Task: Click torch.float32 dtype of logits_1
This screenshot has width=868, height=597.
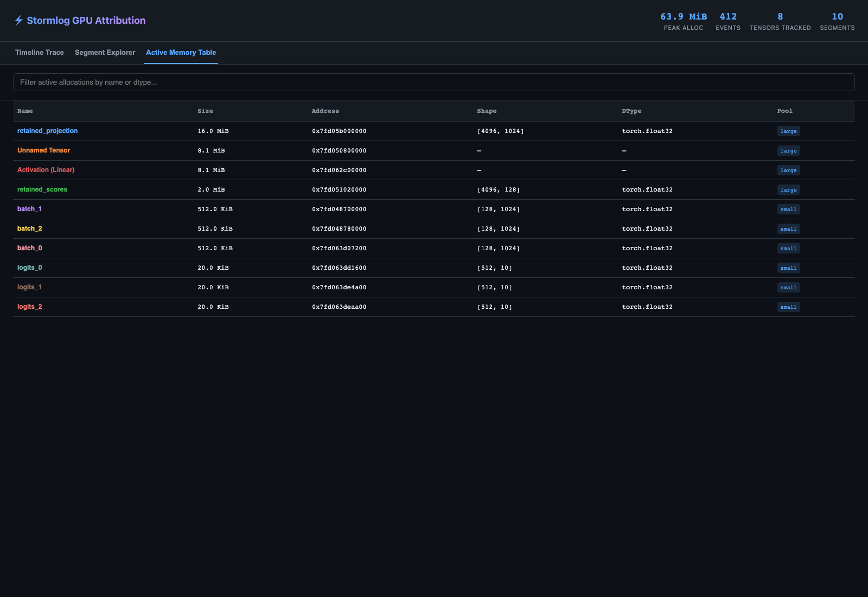Action: tap(647, 288)
